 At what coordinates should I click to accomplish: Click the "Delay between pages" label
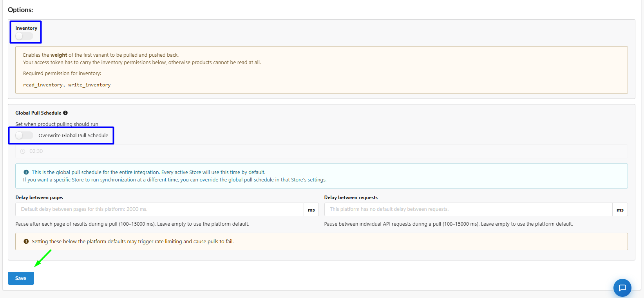click(x=39, y=197)
